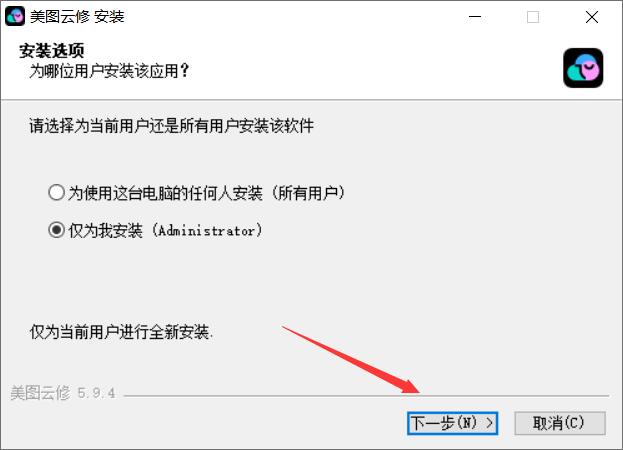623x450 pixels.
Task: Click the 美图云修 icon in the title bar
Action: coord(15,16)
